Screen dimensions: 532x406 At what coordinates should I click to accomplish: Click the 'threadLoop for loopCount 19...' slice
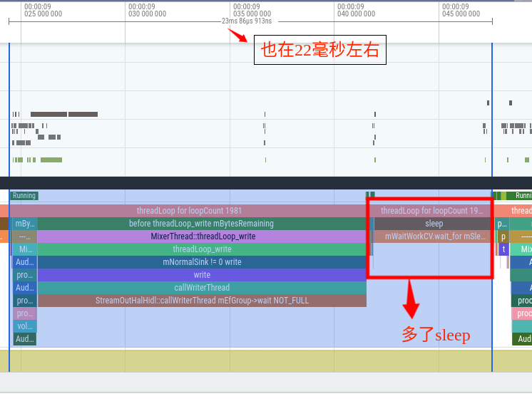(430, 211)
